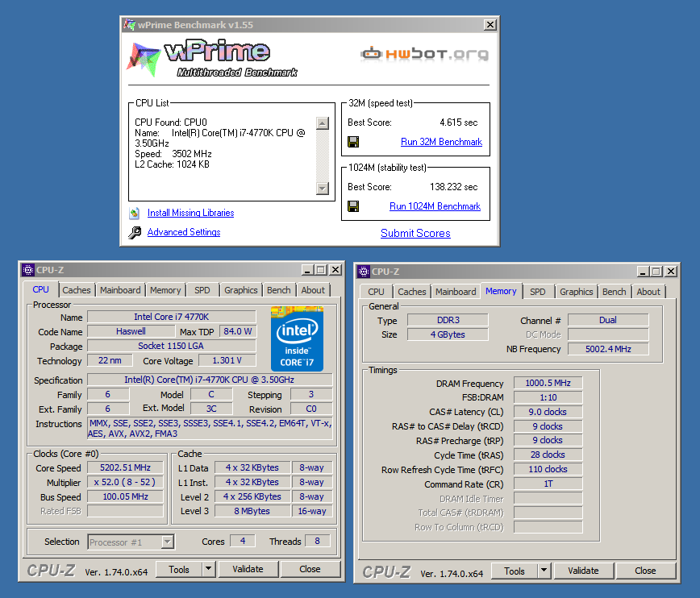Open Bench tab in left CPU-Z
Screen dimensions: 700x598
point(278,290)
